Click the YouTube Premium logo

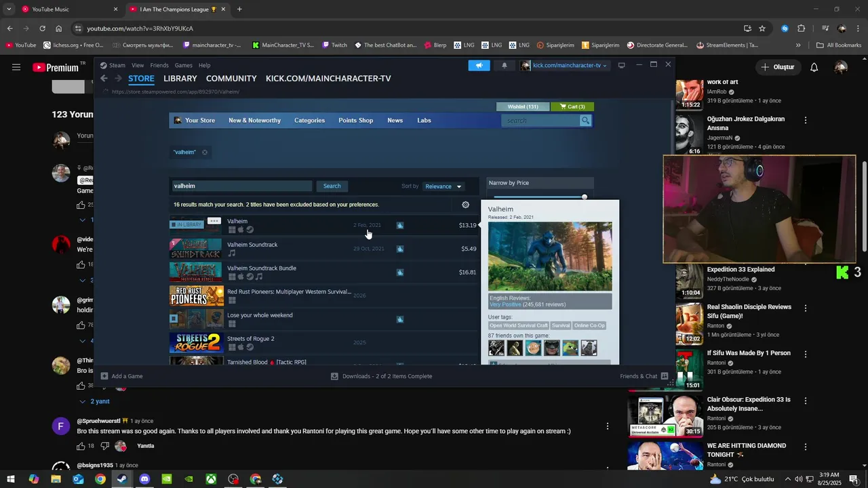[x=56, y=67]
